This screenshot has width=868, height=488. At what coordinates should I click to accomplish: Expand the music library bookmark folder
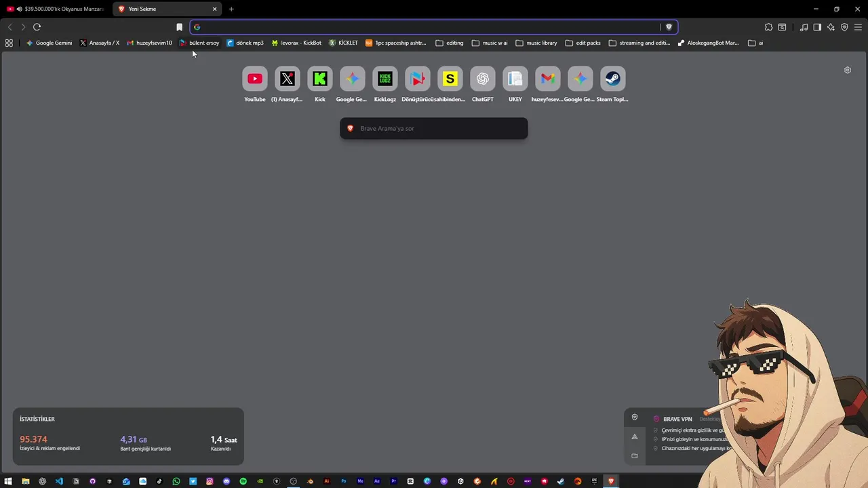[x=536, y=43]
